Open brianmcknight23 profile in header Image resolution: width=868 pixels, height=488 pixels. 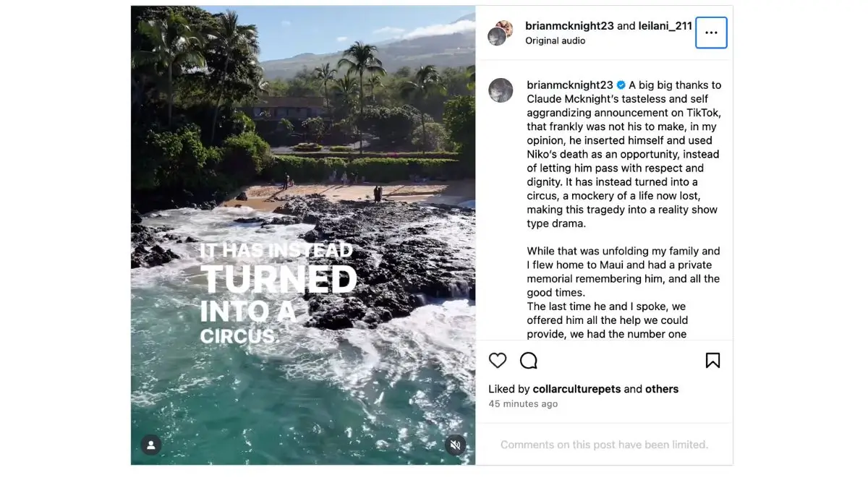click(569, 26)
